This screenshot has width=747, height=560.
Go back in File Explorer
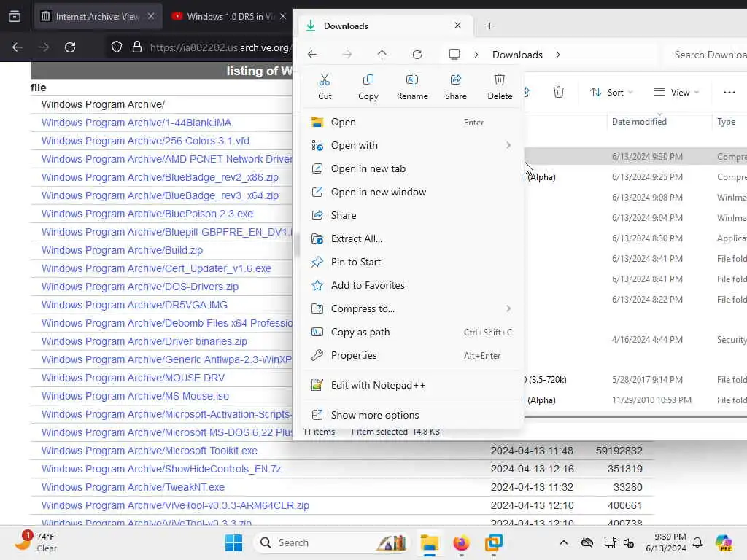tap(312, 55)
